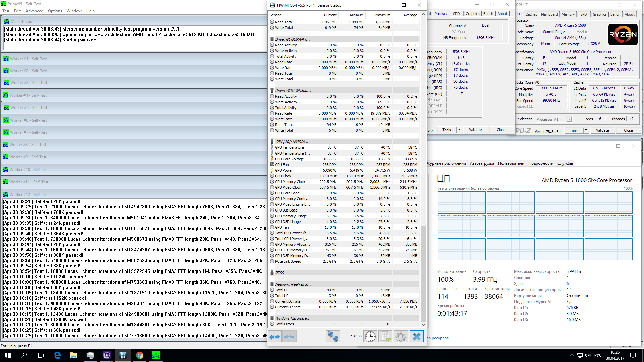Click the HWiNFO expand columns arrows icon
The image size is (644, 362).
point(275,337)
